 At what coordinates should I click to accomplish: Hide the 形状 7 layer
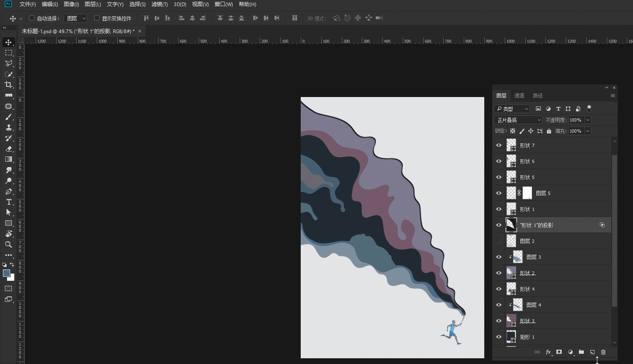point(499,145)
